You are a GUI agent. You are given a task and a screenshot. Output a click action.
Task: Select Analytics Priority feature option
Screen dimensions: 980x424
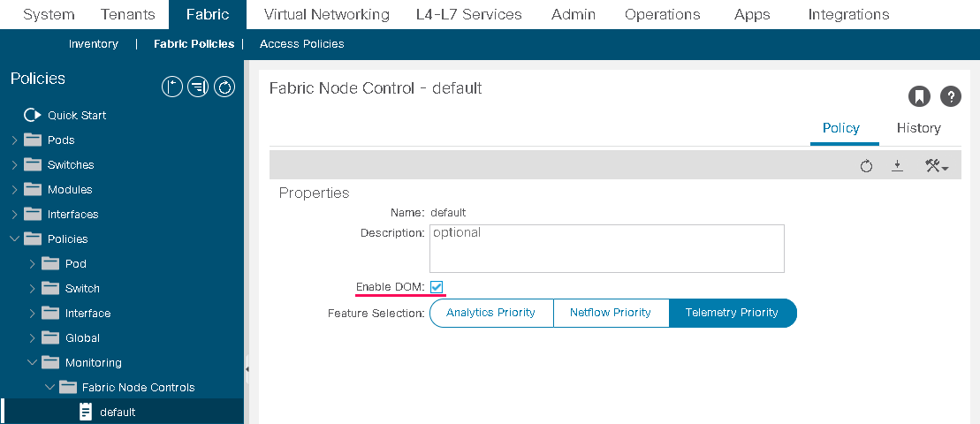pyautogui.click(x=490, y=313)
